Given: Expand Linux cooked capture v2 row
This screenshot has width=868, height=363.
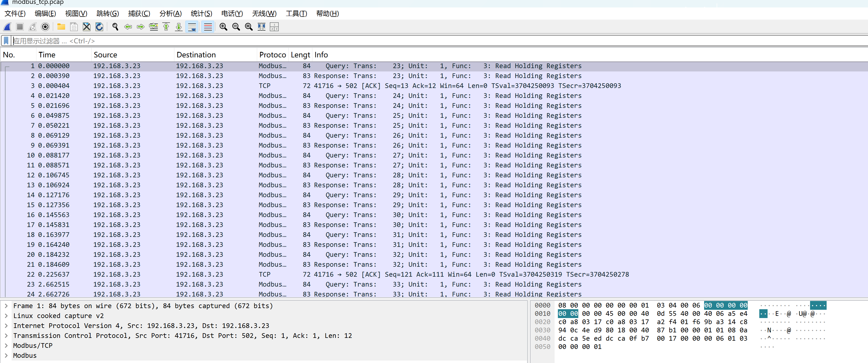Looking at the screenshot, I should coord(6,316).
